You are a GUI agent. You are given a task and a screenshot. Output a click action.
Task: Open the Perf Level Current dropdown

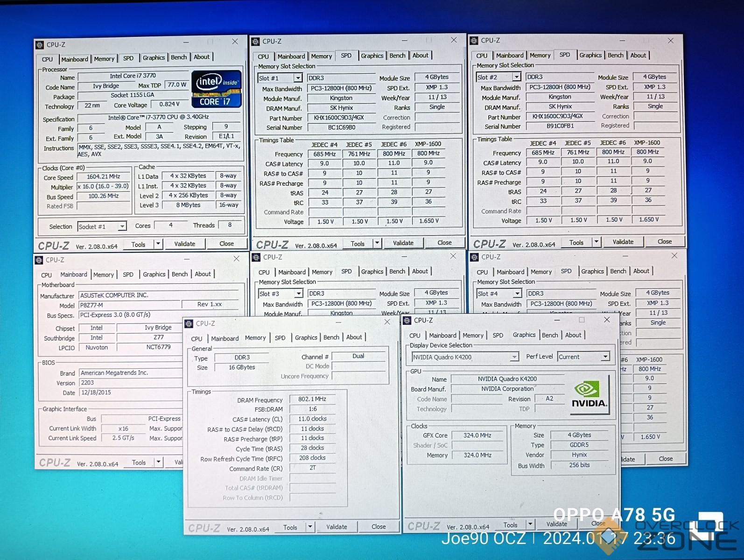pos(605,357)
